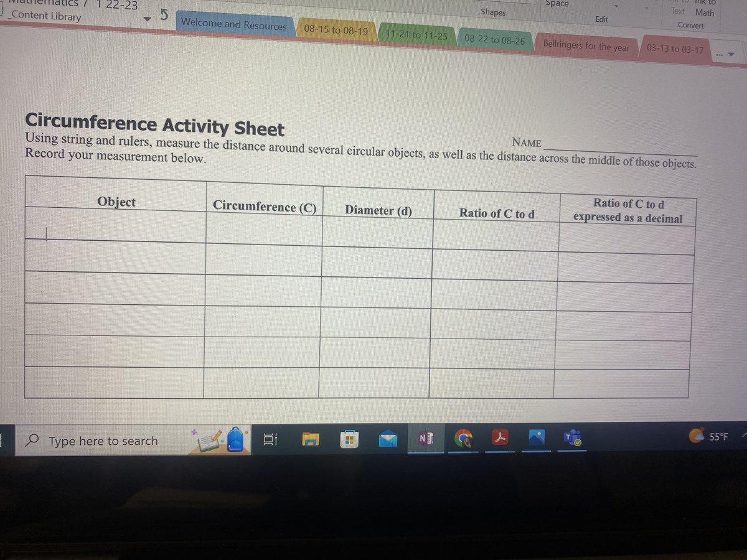Click the Shapes ribbon group label
The height and width of the screenshot is (560, 747).
point(493,12)
